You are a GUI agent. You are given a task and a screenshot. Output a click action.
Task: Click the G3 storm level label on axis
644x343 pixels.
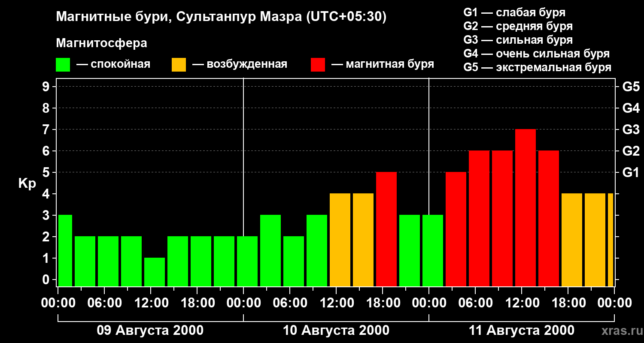(631, 129)
